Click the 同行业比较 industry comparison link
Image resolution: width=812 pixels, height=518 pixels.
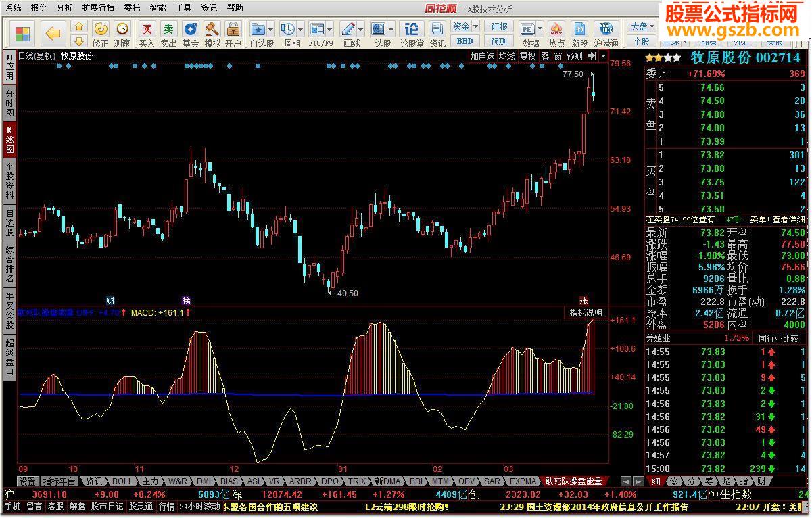coord(779,337)
